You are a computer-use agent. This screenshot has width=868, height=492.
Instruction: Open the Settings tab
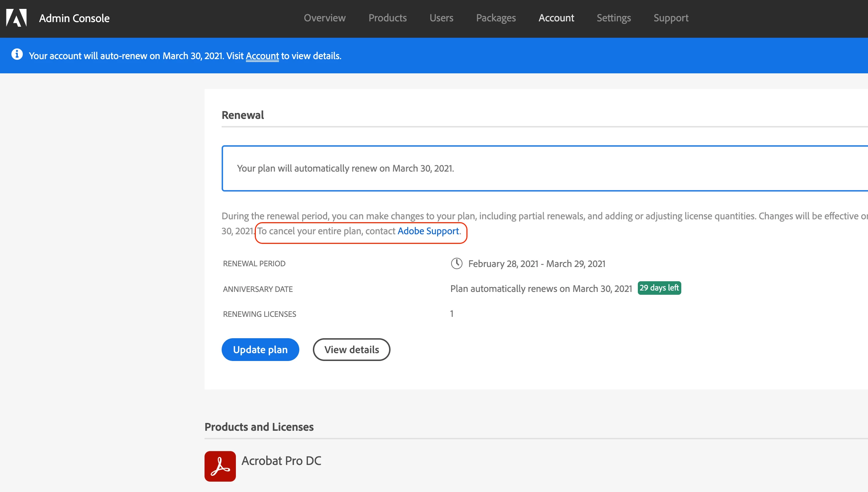(x=614, y=18)
